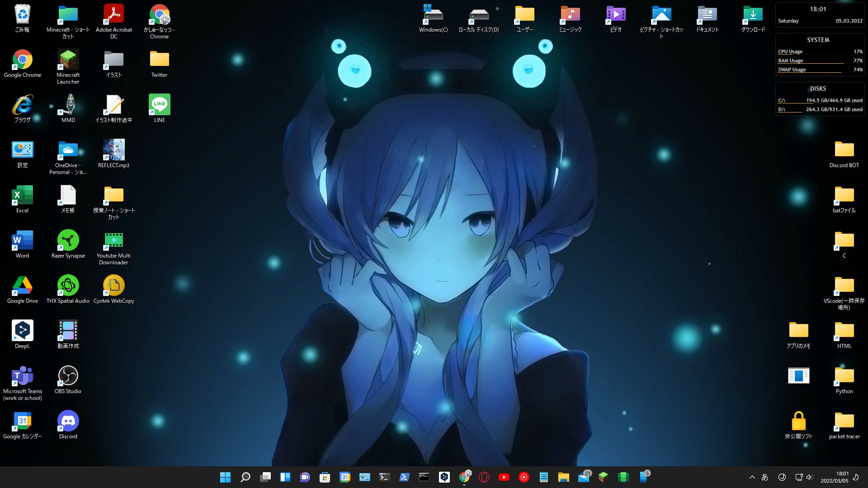Open the packet tracer folder shortcut
Image resolution: width=868 pixels, height=488 pixels.
(x=844, y=426)
